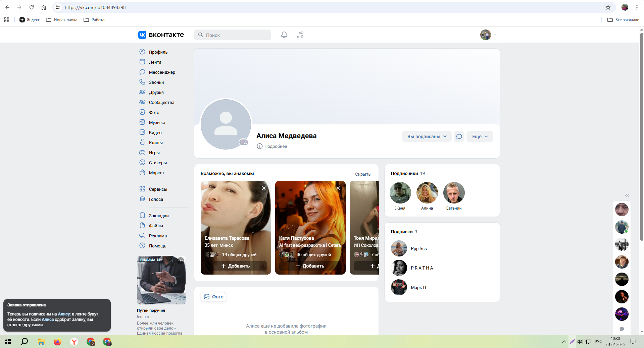Dismiss Елизавета Тарасова suggestion card
This screenshot has height=348, width=644.
pos(264,188)
